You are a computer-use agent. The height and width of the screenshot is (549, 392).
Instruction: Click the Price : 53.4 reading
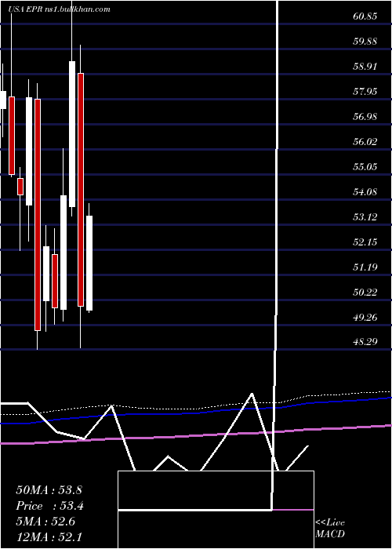coord(49,506)
